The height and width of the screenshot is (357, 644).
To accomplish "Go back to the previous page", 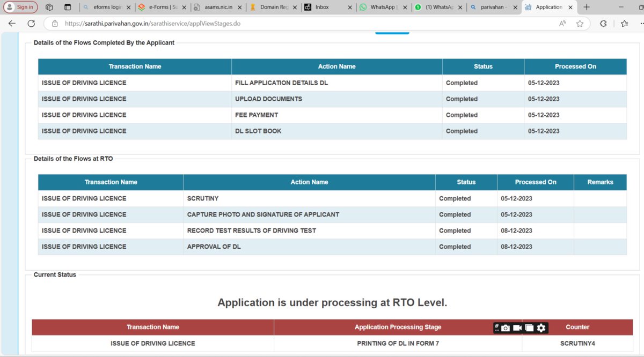I will click(12, 24).
